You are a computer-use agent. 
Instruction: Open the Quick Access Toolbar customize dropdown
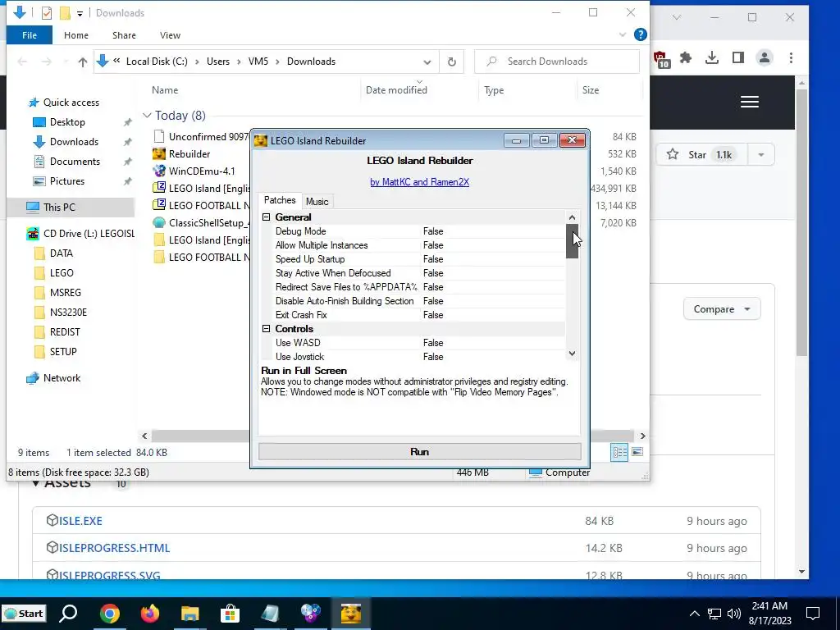click(x=80, y=13)
